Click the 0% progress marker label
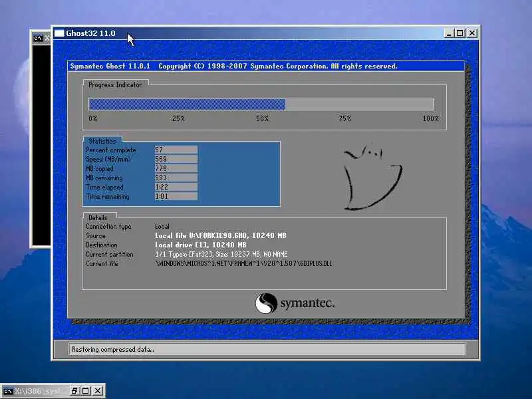532x399 pixels. 93,118
